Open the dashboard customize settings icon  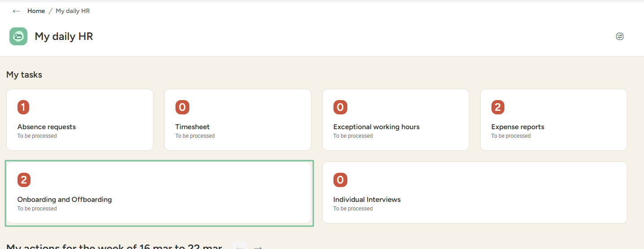[620, 36]
